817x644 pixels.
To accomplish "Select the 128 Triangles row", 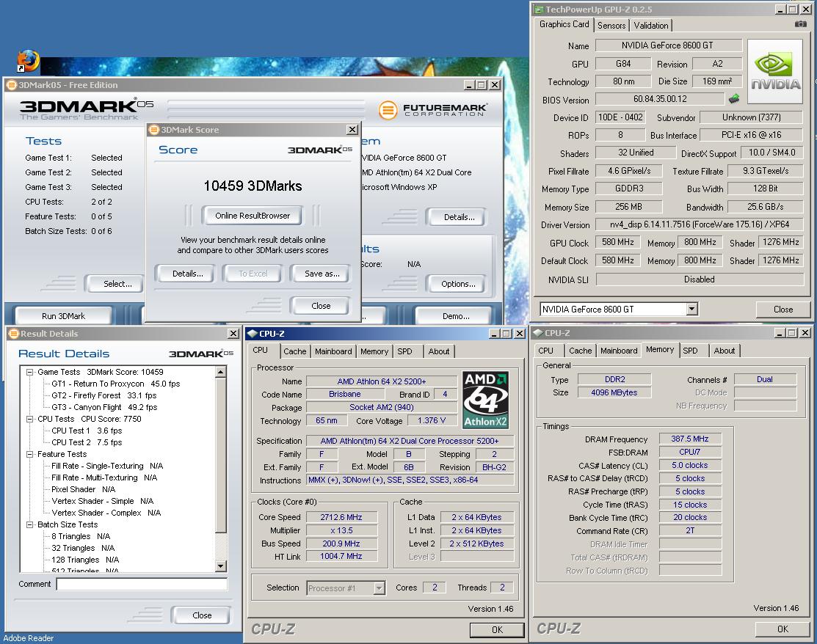I will [x=85, y=560].
